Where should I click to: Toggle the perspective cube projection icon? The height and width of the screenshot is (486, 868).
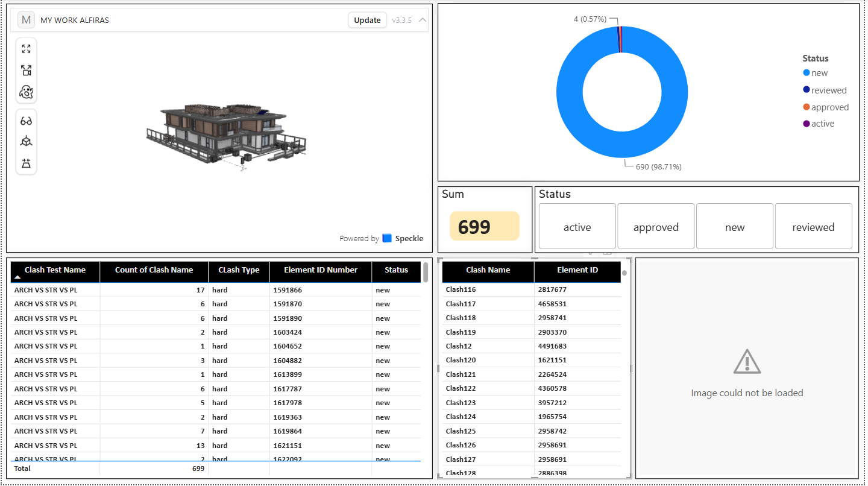(x=26, y=142)
